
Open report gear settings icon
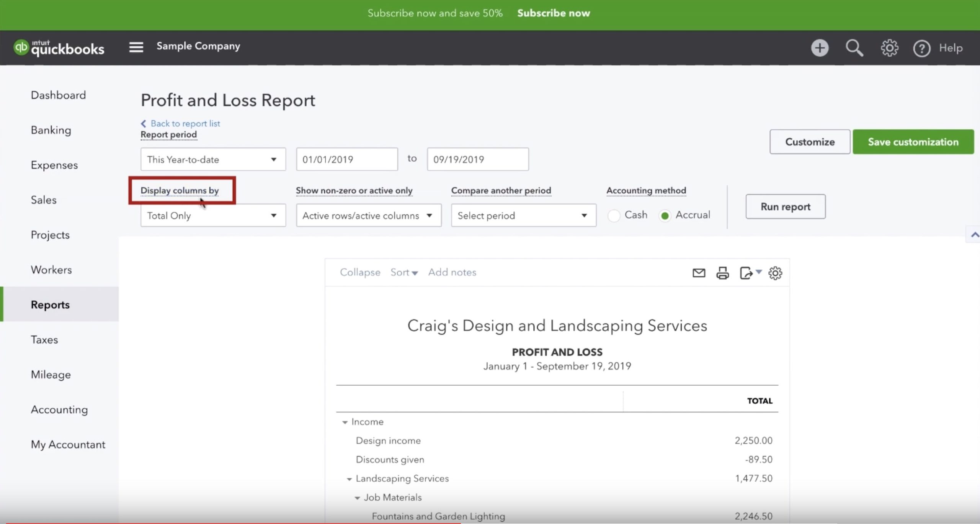point(775,273)
